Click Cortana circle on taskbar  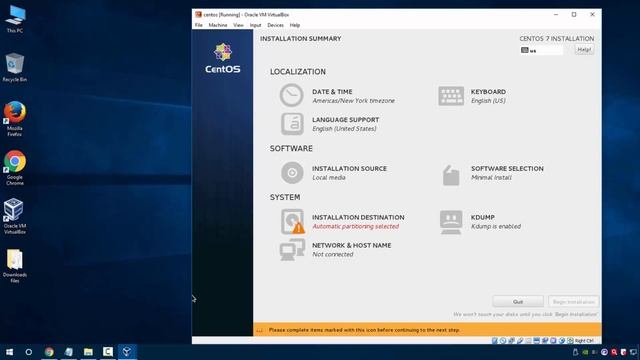point(29,352)
